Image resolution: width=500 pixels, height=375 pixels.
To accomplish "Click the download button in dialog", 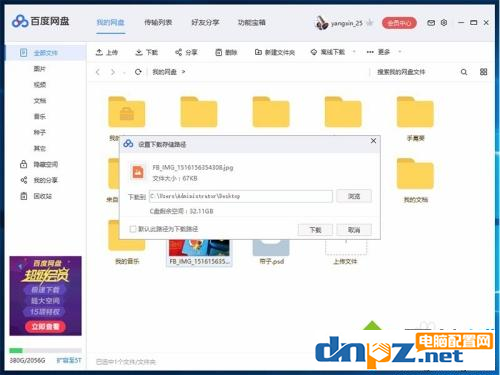I will click(315, 230).
